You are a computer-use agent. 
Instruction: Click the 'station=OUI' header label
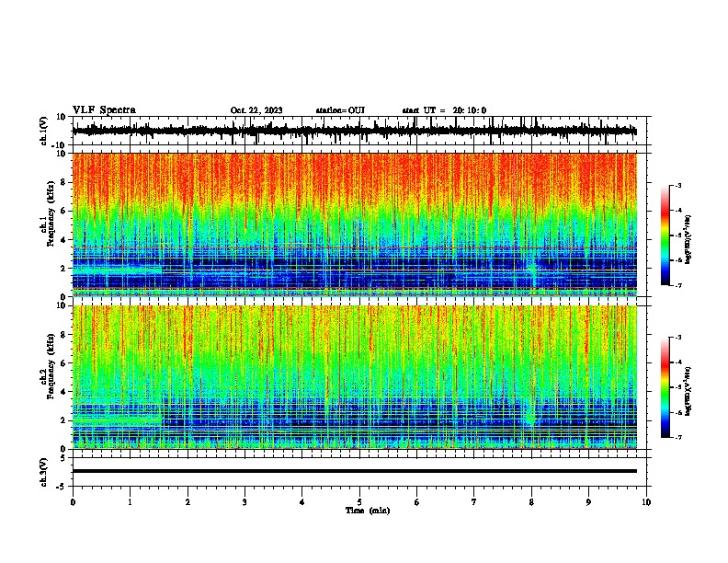click(x=340, y=110)
